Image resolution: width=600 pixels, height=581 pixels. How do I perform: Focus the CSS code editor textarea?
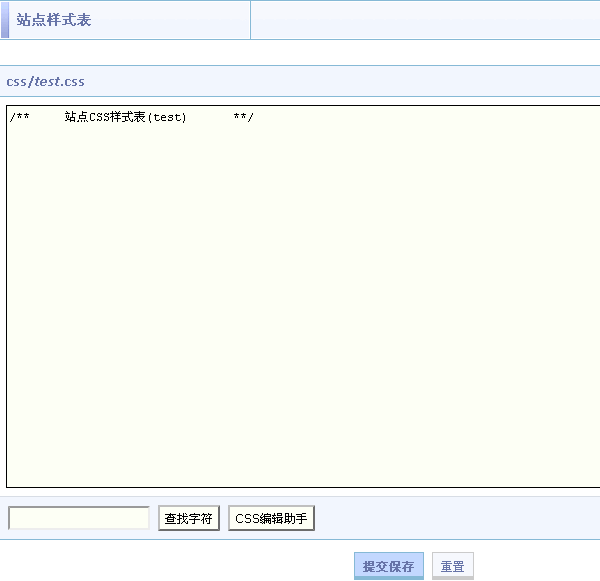pos(300,300)
